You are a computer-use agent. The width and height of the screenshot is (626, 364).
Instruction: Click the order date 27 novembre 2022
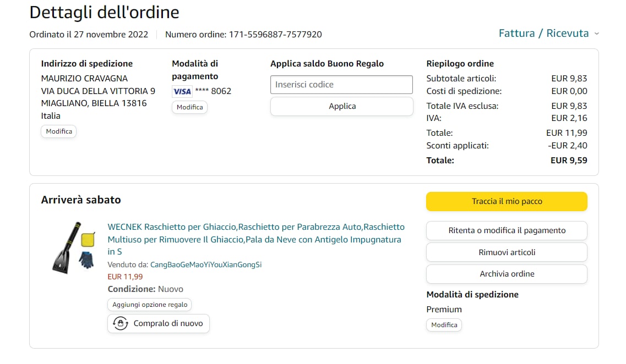coord(107,34)
